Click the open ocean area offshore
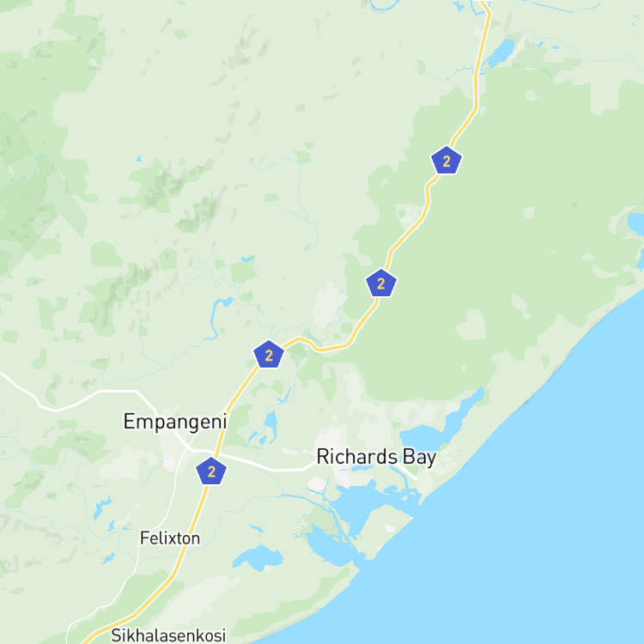 pyautogui.click(x=534, y=534)
